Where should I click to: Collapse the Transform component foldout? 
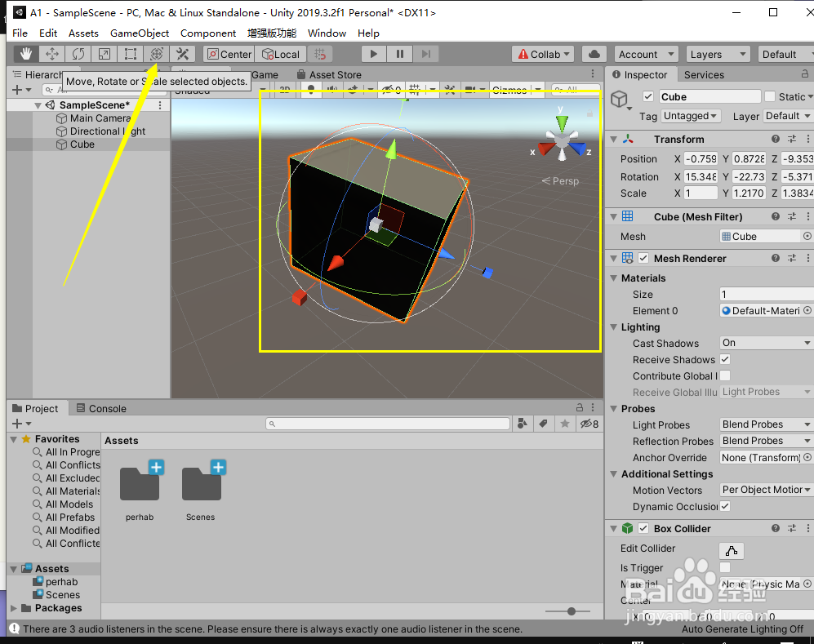point(614,139)
